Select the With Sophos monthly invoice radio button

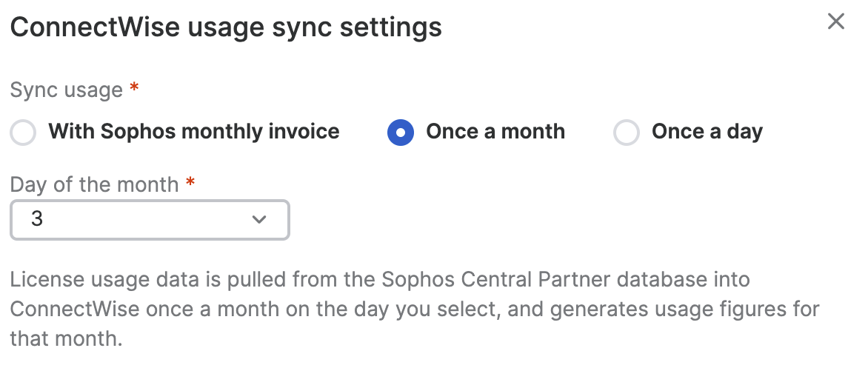click(24, 133)
